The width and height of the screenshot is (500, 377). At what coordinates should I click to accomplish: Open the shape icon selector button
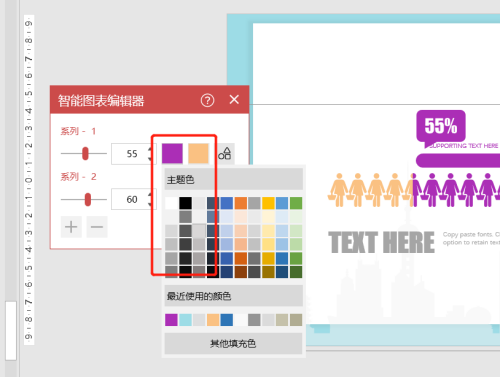point(225,153)
